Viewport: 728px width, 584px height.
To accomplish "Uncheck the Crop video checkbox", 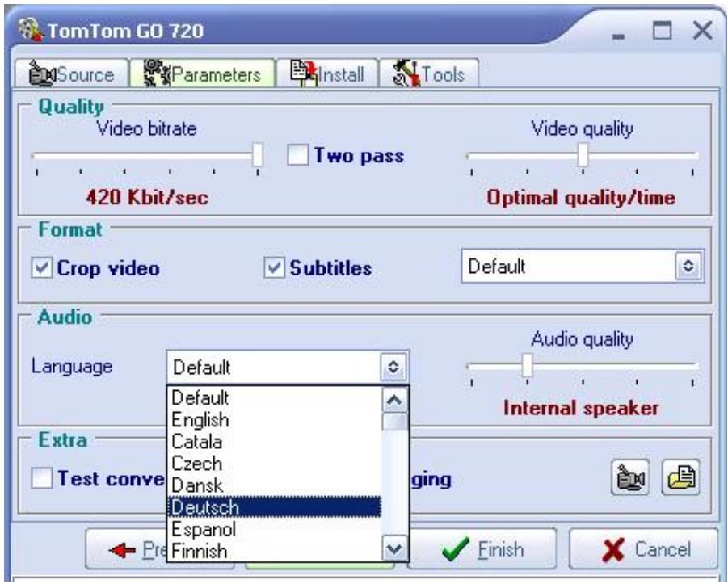I will [42, 268].
